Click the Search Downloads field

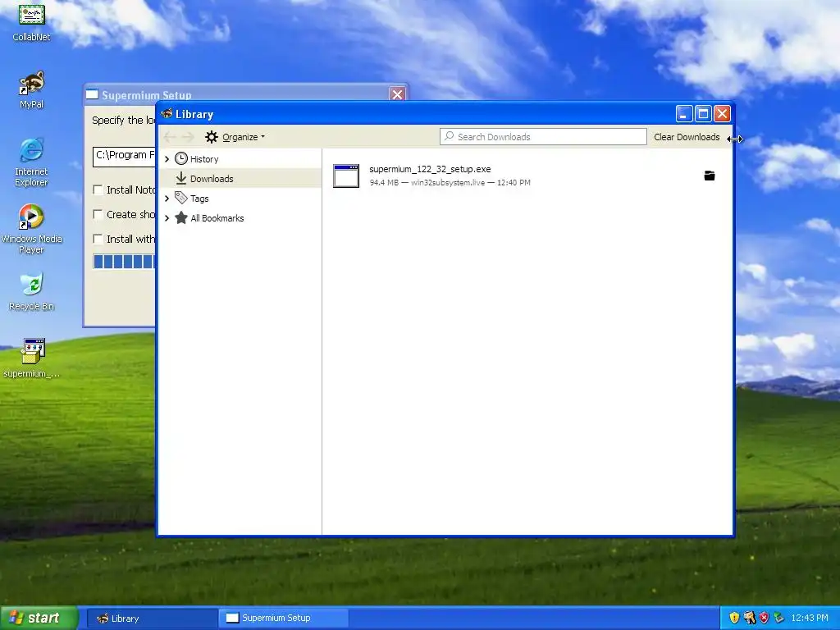(x=543, y=137)
